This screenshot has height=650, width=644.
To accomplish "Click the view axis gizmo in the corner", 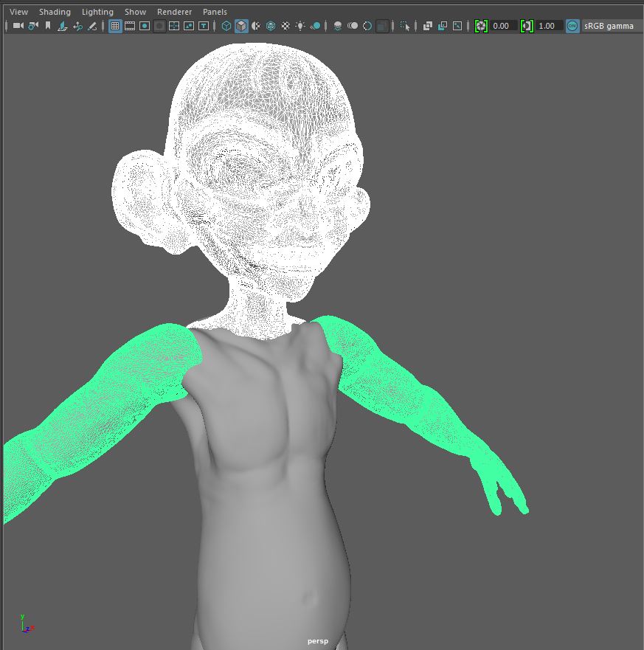I will point(25,623).
